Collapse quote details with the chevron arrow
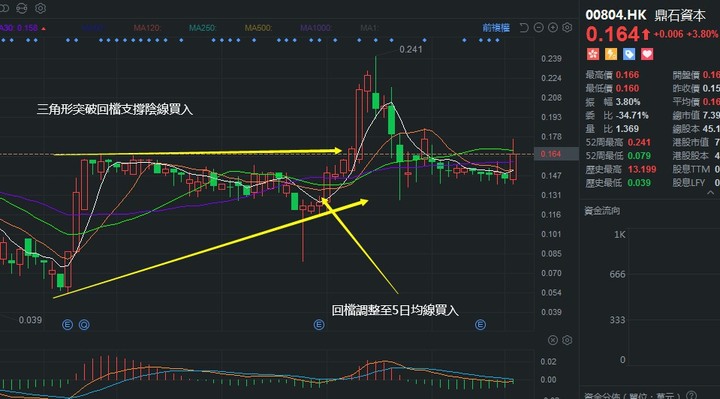This screenshot has width=720, height=399. click(710, 193)
